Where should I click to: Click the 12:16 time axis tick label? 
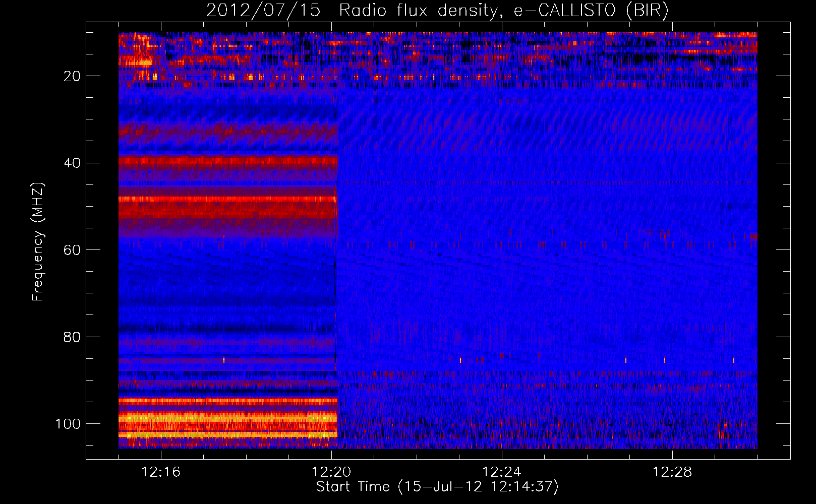tap(161, 472)
